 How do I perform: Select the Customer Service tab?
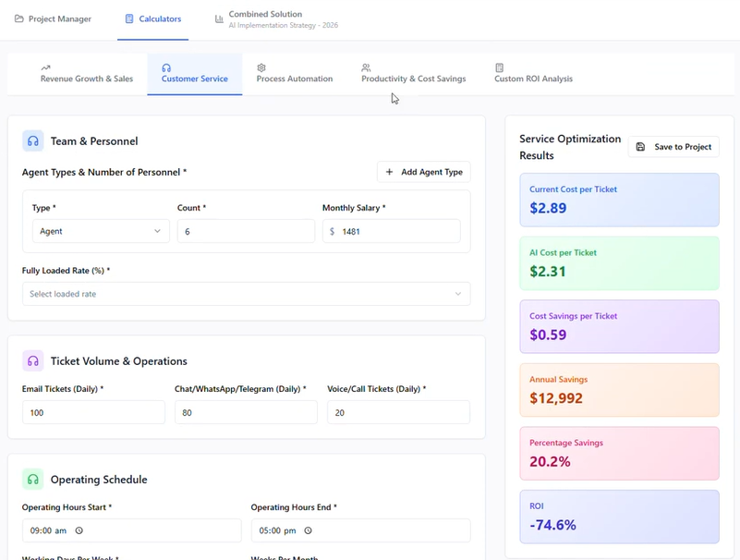click(x=195, y=74)
